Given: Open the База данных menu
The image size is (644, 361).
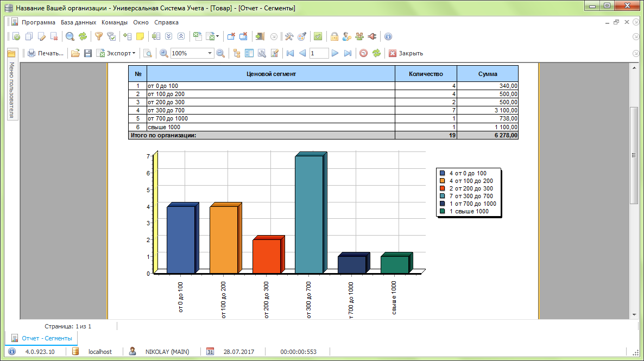Looking at the screenshot, I should 78,22.
